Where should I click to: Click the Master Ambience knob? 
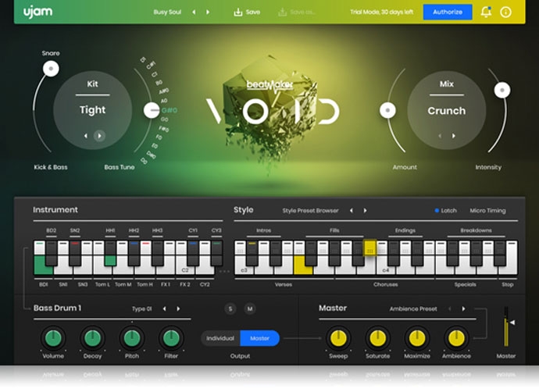455,338
